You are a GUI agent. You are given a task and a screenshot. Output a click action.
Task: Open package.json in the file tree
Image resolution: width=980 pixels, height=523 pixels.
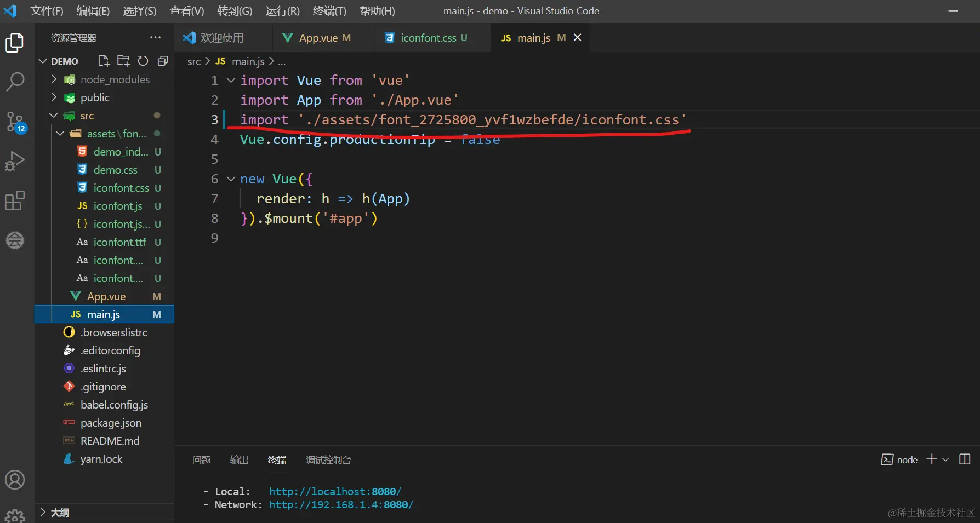(111, 423)
